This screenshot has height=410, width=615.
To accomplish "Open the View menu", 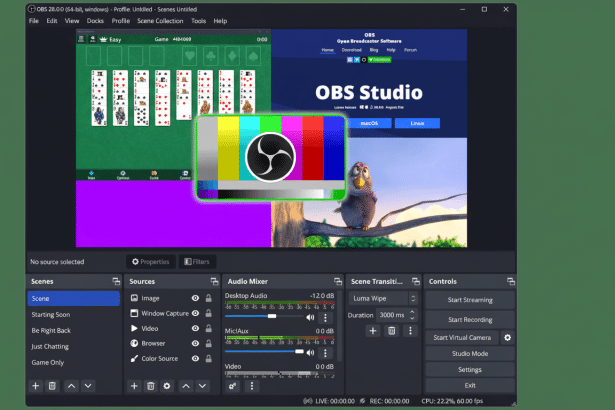I will [72, 21].
